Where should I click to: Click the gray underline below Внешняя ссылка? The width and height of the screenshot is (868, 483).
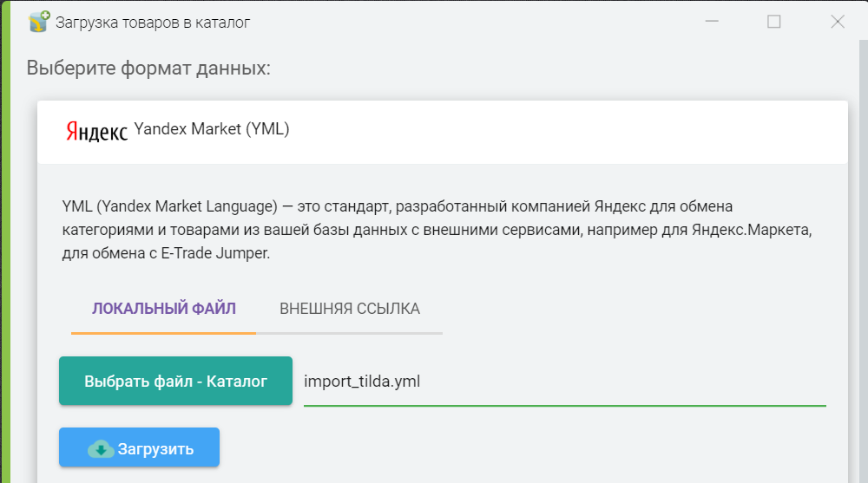click(x=349, y=332)
